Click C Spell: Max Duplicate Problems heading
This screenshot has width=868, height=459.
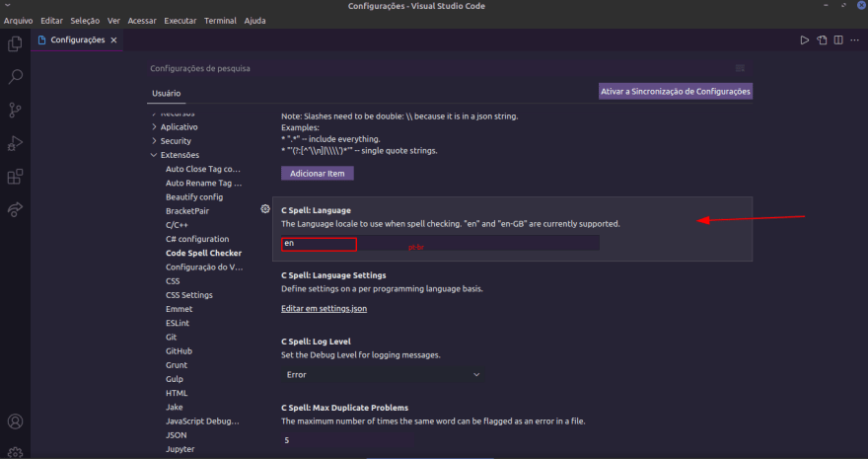pos(345,408)
